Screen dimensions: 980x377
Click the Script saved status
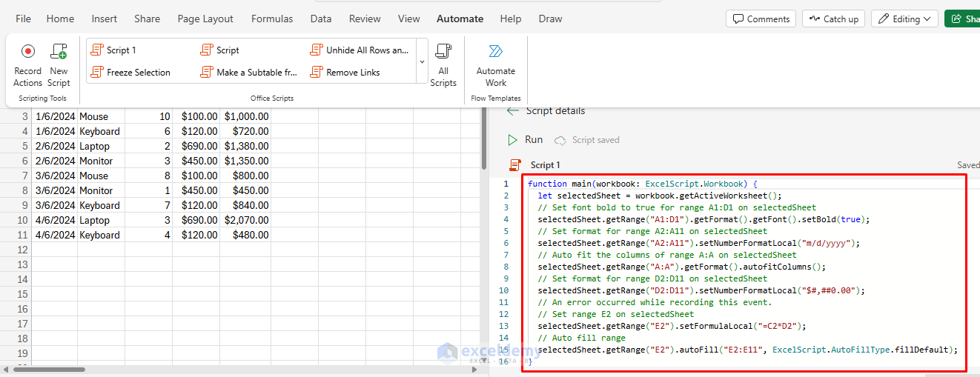[587, 140]
